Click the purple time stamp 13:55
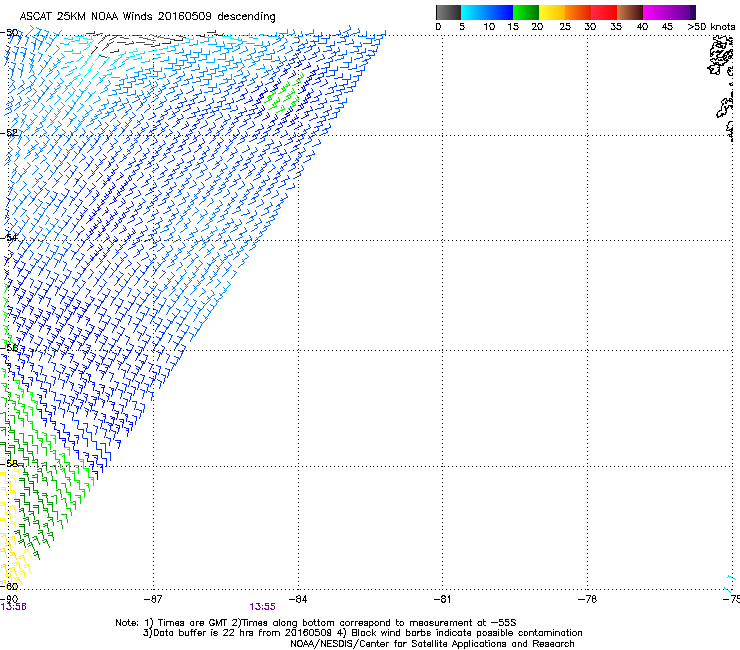Image resolution: width=740 pixels, height=650 pixels. coord(262,607)
